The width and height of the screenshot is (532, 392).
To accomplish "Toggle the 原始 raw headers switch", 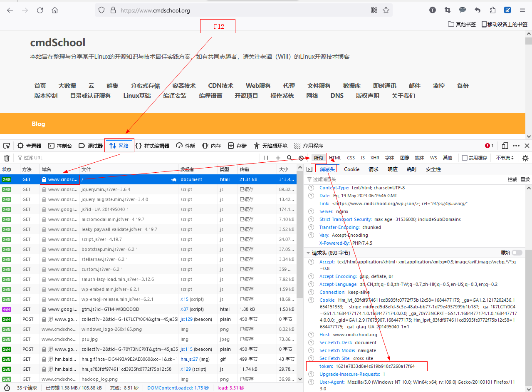I will pyautogui.click(x=517, y=253).
